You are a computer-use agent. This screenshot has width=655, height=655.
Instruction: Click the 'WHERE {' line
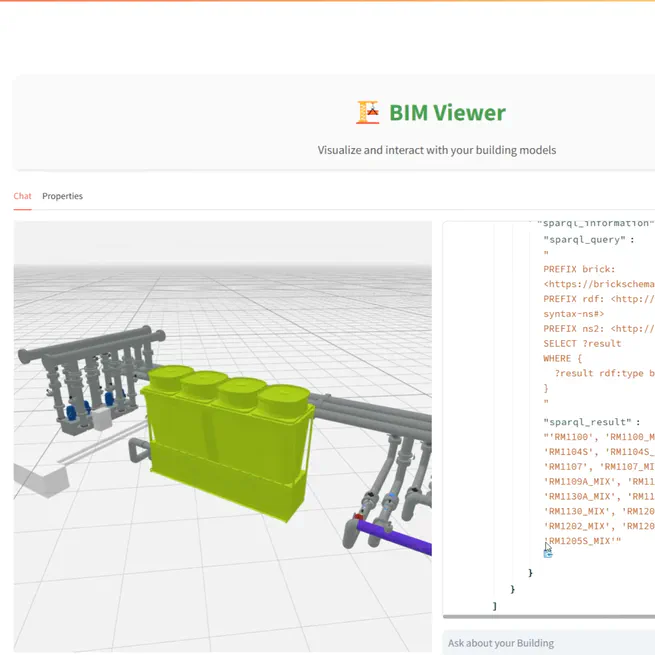[x=562, y=358]
